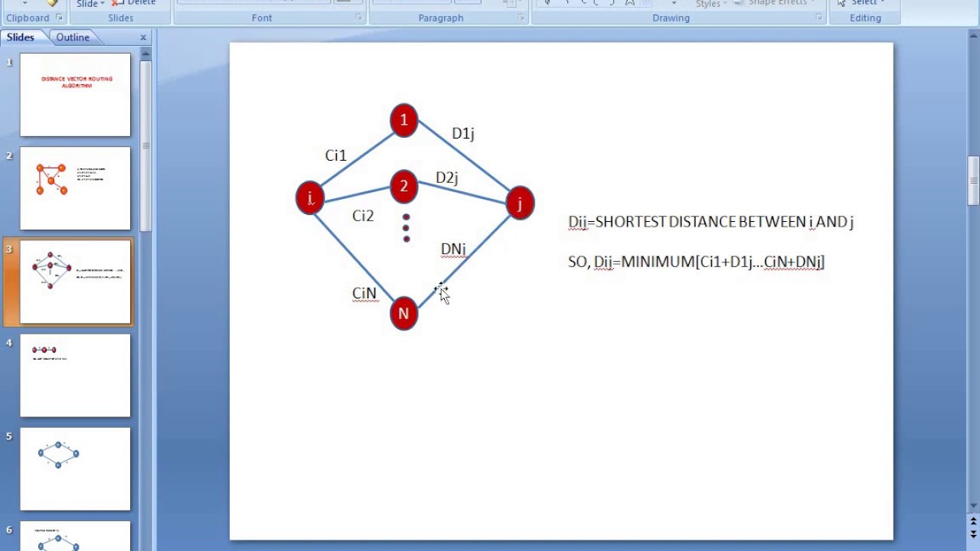Click the Ci1 edge label
The width and height of the screenshot is (980, 551).
click(336, 155)
